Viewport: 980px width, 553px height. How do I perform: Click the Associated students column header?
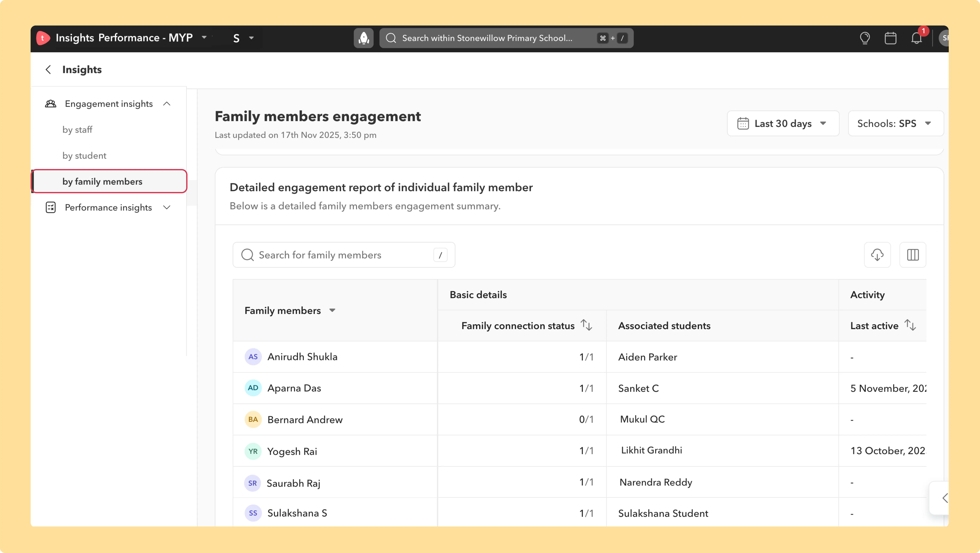coord(664,326)
